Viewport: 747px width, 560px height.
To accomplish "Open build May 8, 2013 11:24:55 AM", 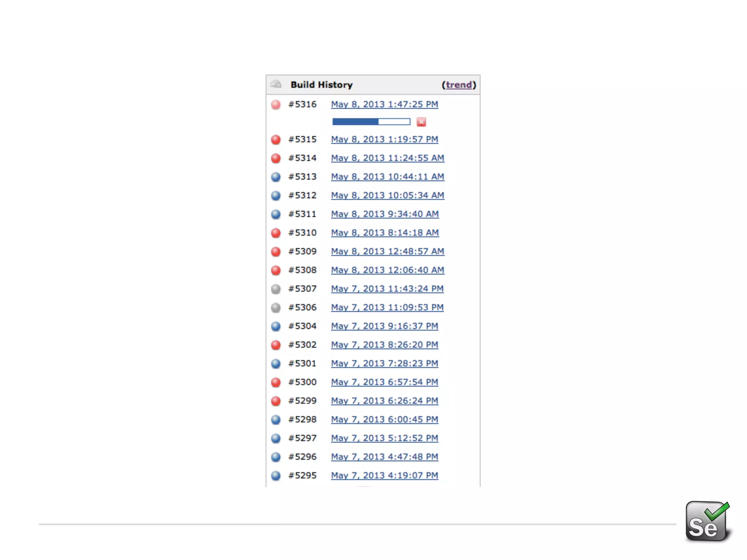I will click(x=387, y=158).
